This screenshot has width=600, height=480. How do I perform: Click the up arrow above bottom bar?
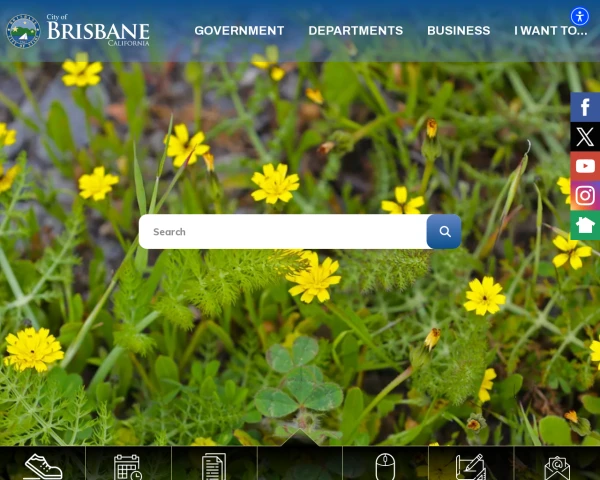[x=300, y=438]
